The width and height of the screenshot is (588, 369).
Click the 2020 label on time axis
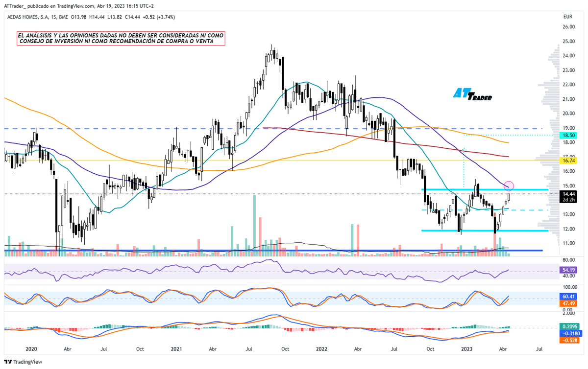coord(31,349)
